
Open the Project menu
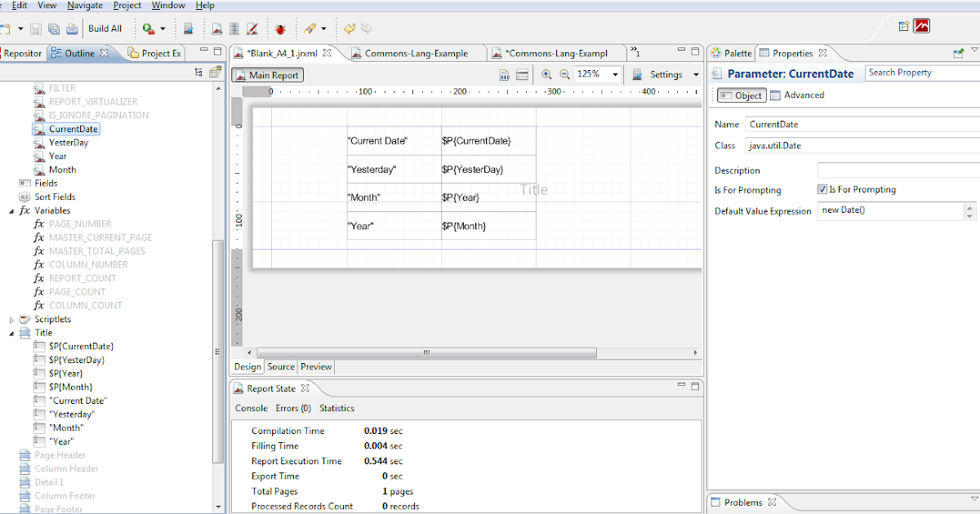pyautogui.click(x=127, y=5)
